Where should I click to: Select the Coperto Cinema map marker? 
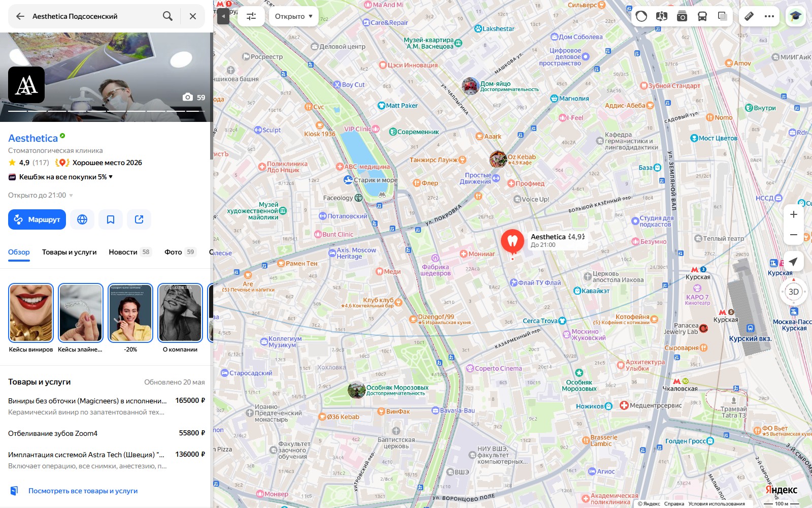point(494,368)
